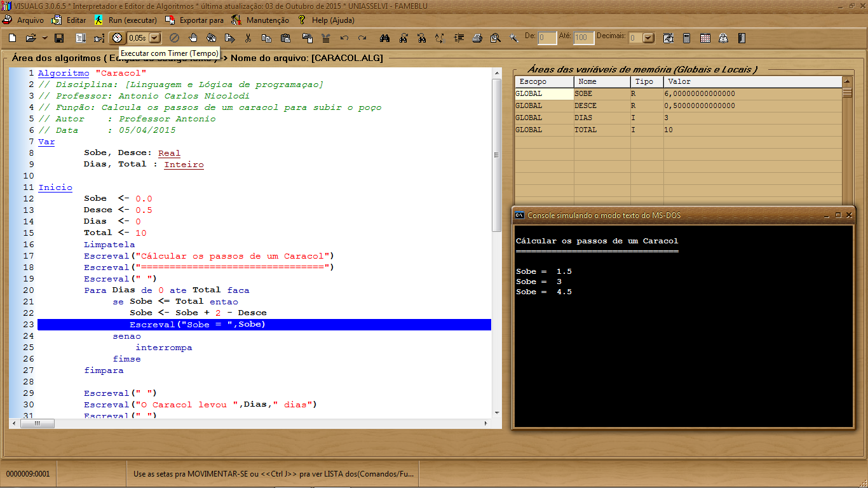868x488 pixels.
Task: Click the stop execution prohibited-circle icon
Action: coord(174,38)
